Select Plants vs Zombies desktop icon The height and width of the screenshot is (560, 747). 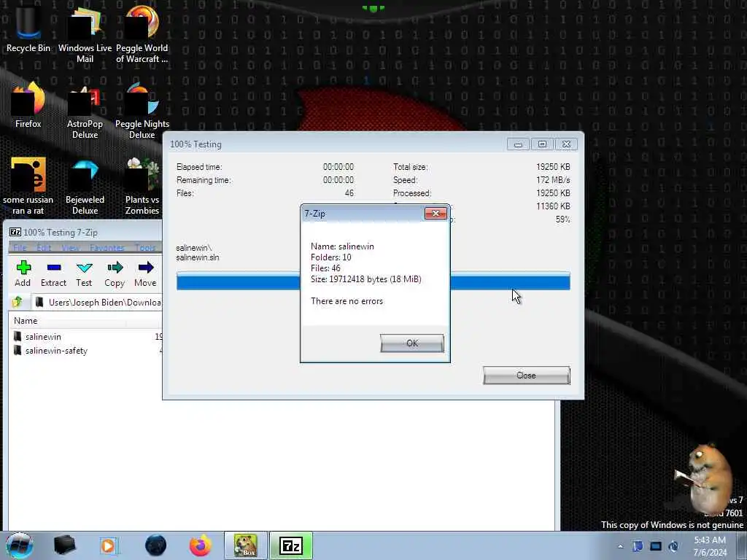point(142,186)
